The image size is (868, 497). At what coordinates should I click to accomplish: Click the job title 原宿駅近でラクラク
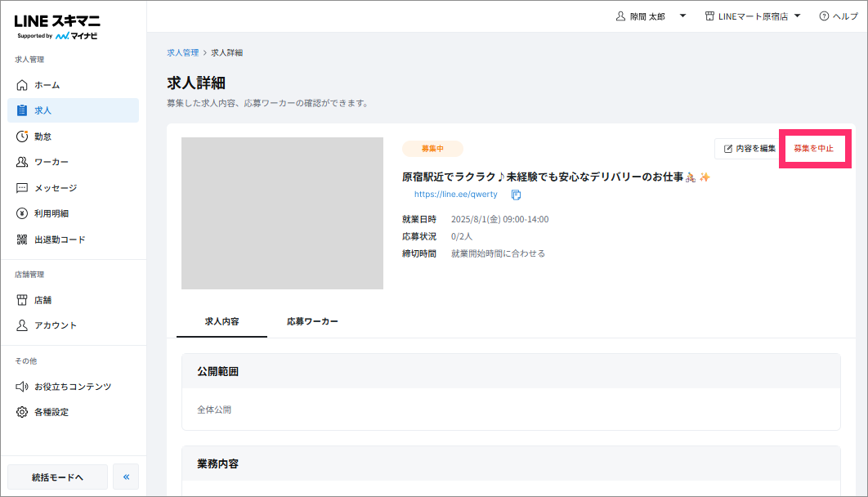point(556,177)
